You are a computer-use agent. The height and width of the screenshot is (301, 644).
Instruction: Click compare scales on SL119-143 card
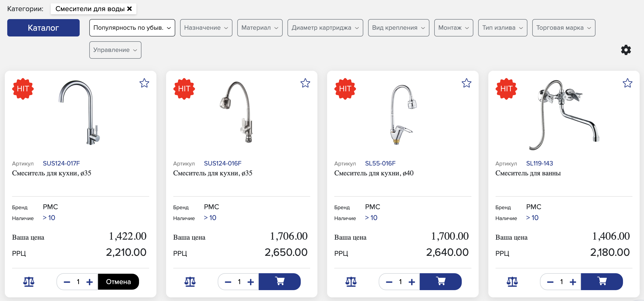click(x=512, y=282)
